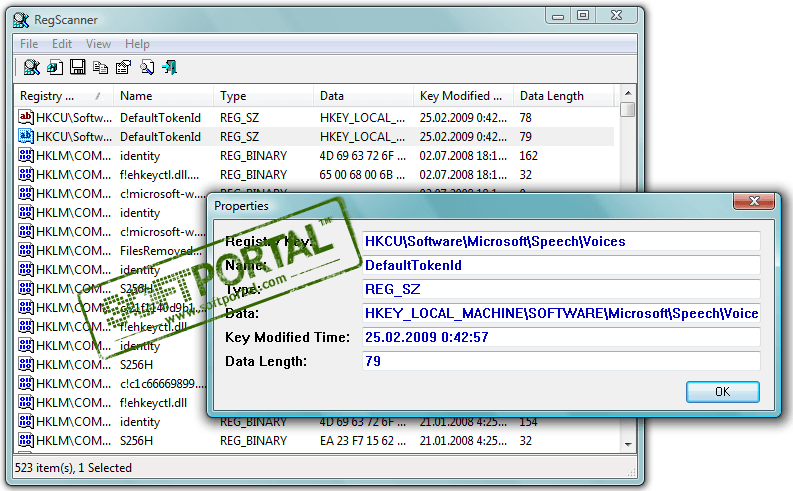Viewport: 793px width, 491px height.
Task: Sort by the Registry column header
Action: point(64,96)
